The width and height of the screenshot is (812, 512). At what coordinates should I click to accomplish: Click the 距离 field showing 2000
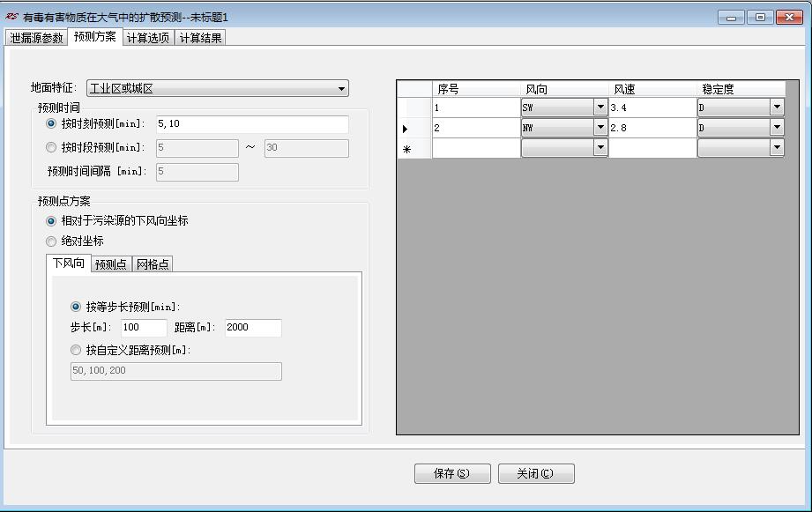click(253, 328)
